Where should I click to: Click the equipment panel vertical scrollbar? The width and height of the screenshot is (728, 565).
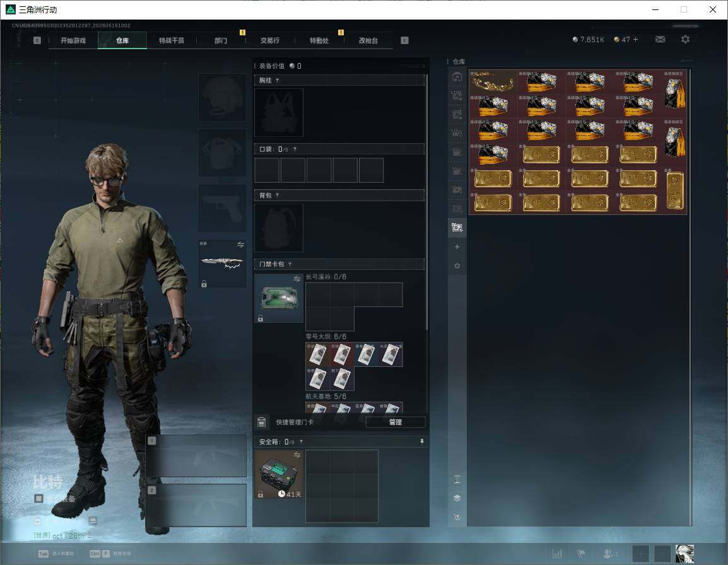[x=426, y=202]
